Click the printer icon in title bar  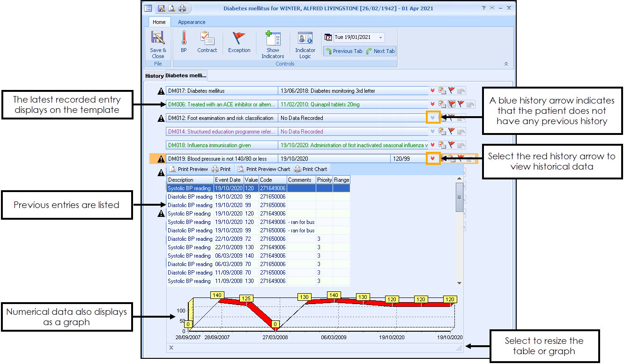(x=182, y=8)
